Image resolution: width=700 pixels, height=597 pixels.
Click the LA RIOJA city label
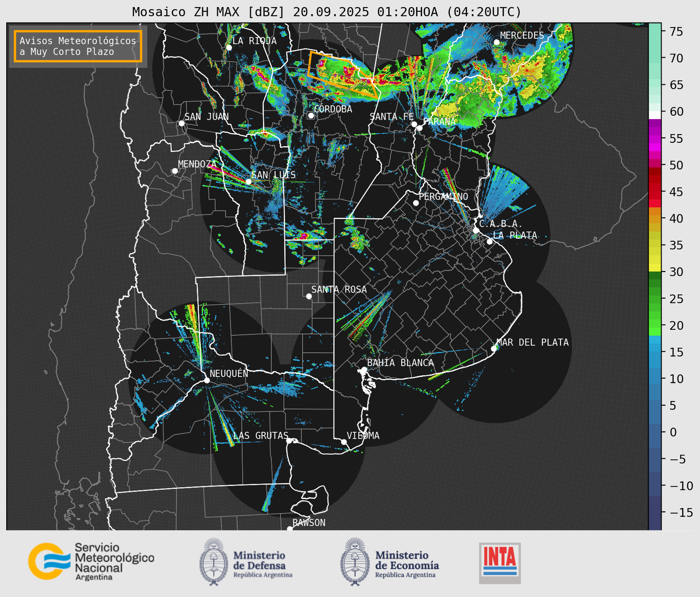coord(254,41)
